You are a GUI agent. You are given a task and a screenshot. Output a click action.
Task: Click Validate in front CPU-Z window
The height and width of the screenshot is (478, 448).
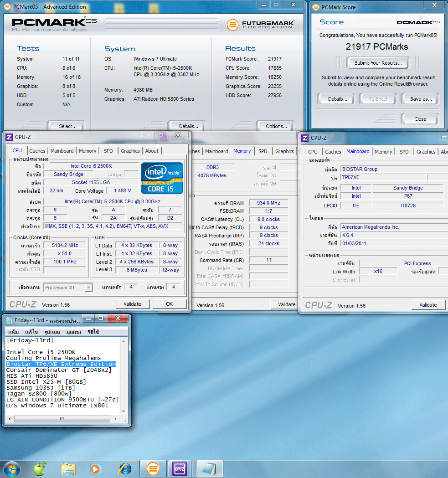(x=132, y=304)
